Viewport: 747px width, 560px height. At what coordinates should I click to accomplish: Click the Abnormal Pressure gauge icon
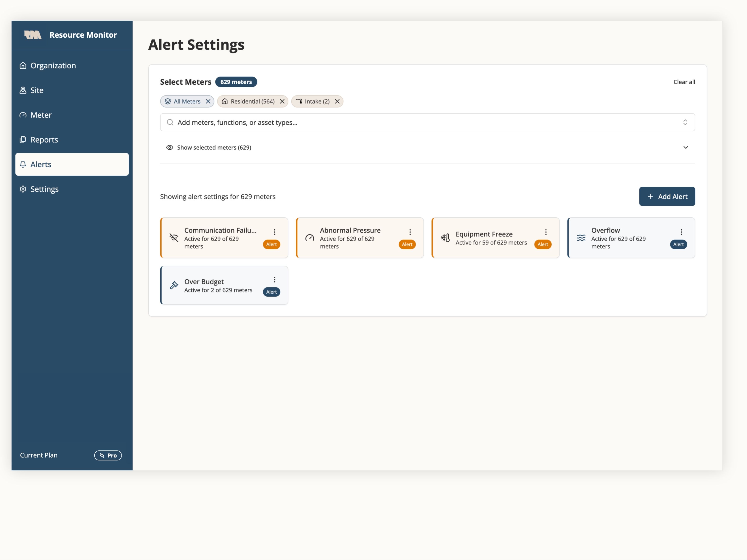[309, 238]
